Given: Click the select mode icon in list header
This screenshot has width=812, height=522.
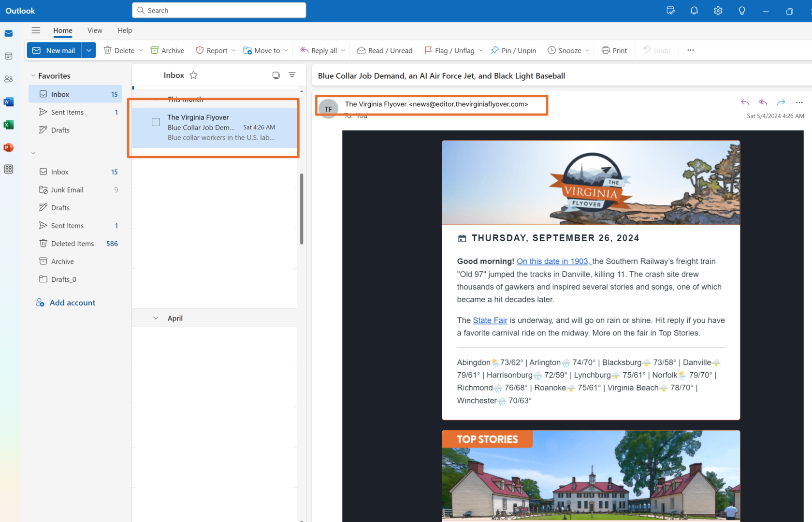Looking at the screenshot, I should (276, 75).
